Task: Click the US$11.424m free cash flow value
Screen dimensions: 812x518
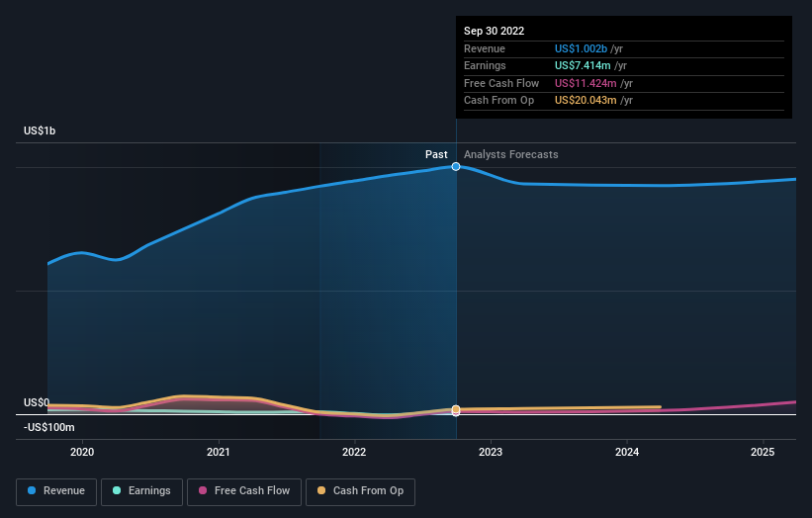Action: point(586,83)
